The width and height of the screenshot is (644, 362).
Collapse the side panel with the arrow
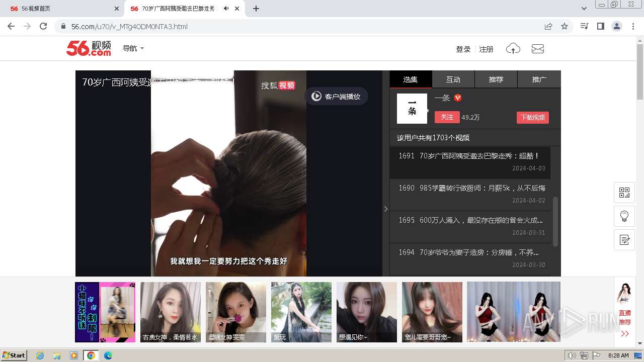(x=386, y=209)
